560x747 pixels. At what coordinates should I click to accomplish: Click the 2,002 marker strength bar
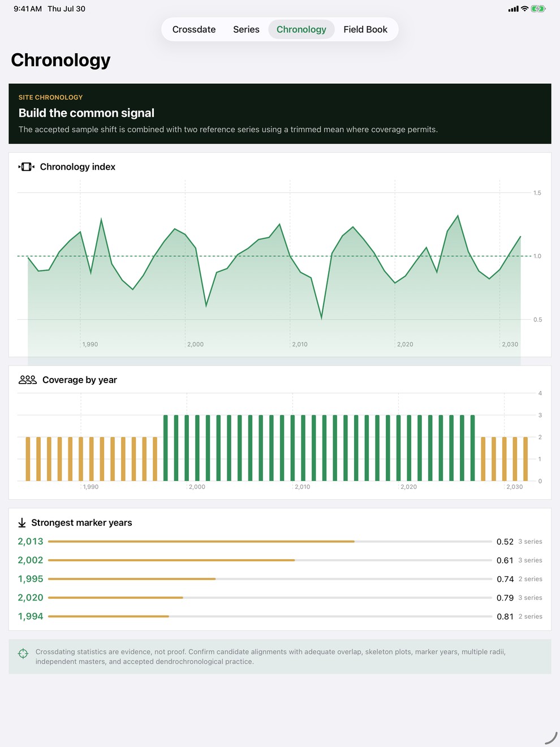tap(270, 560)
